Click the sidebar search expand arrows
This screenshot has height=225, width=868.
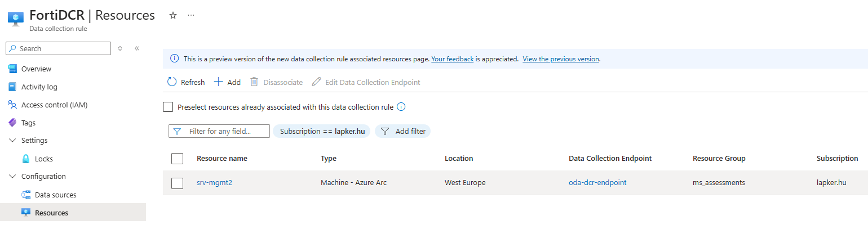tap(120, 48)
